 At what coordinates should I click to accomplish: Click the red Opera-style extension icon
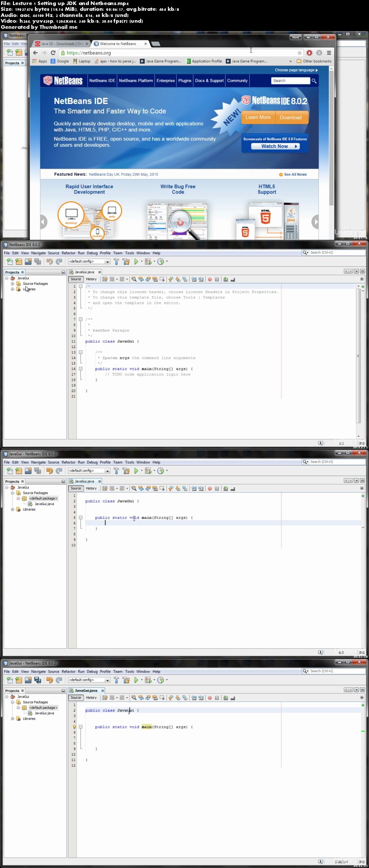(309, 53)
